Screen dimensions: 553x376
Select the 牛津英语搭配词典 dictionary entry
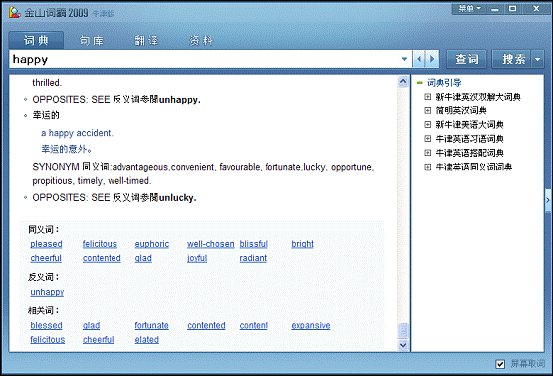click(x=469, y=153)
